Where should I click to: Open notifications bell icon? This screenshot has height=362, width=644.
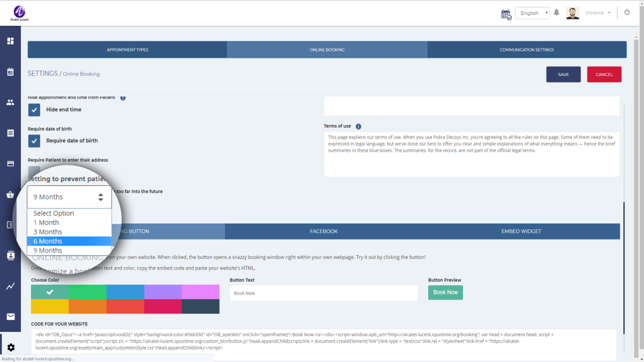pyautogui.click(x=557, y=13)
